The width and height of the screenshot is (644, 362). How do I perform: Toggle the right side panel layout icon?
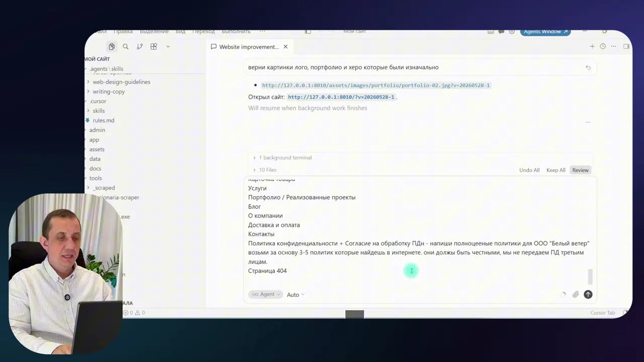[x=626, y=47]
